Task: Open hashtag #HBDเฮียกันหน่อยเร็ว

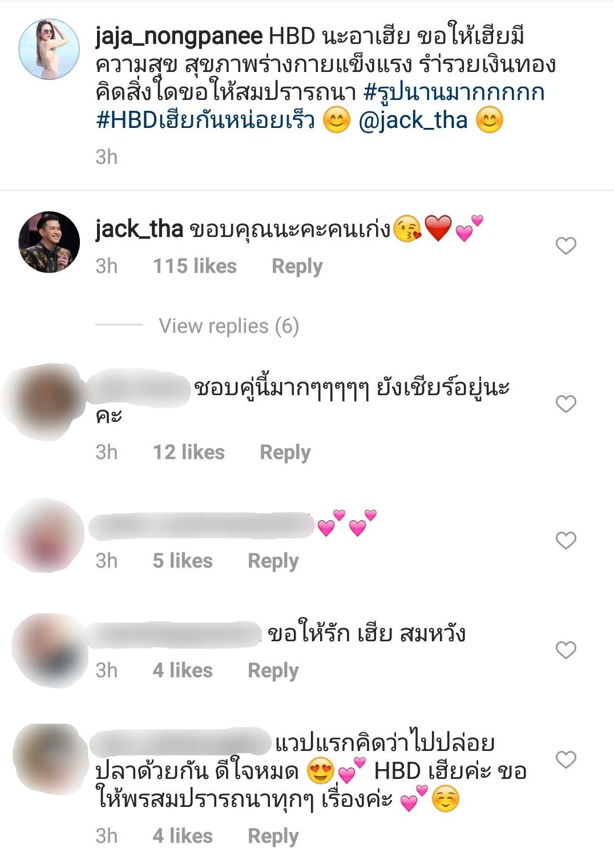Action: 205,120
